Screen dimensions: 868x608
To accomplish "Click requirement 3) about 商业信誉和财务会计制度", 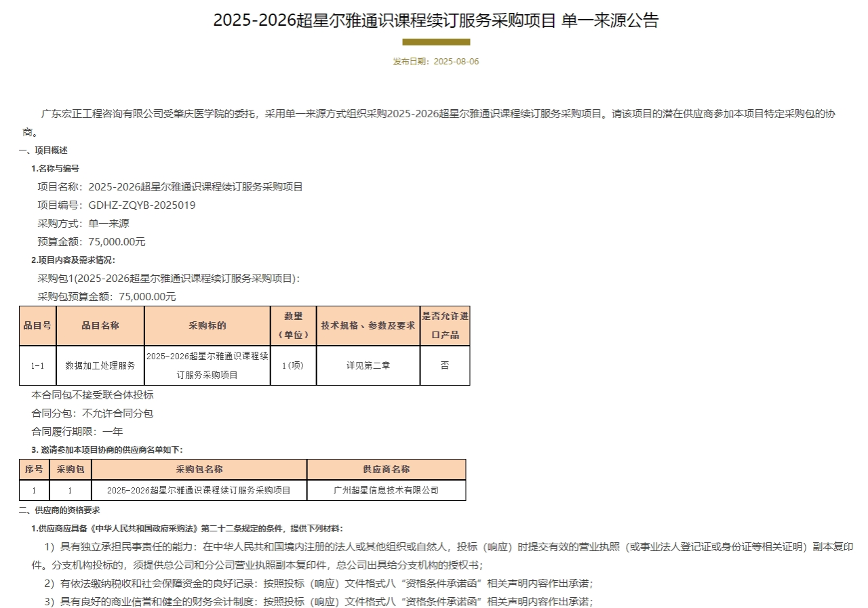I will pyautogui.click(x=319, y=601).
